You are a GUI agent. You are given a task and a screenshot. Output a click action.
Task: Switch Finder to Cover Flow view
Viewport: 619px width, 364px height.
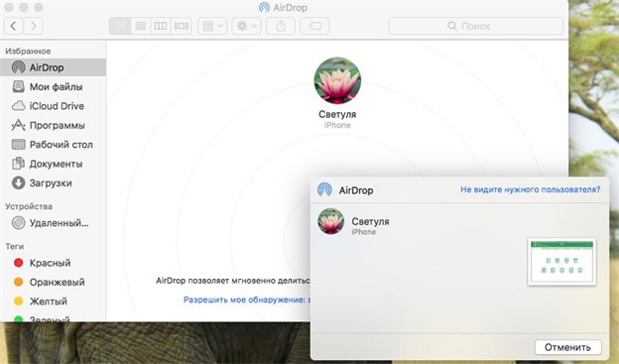(x=182, y=26)
